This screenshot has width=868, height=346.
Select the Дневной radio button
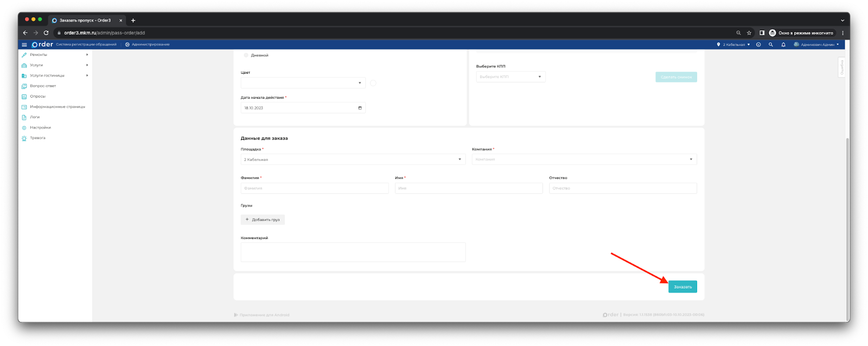pyautogui.click(x=246, y=55)
